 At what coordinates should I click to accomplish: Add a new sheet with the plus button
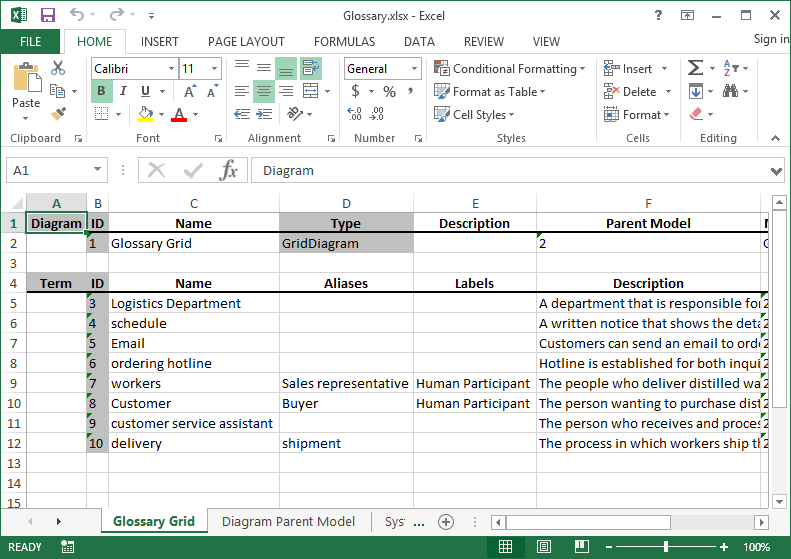[x=446, y=522]
